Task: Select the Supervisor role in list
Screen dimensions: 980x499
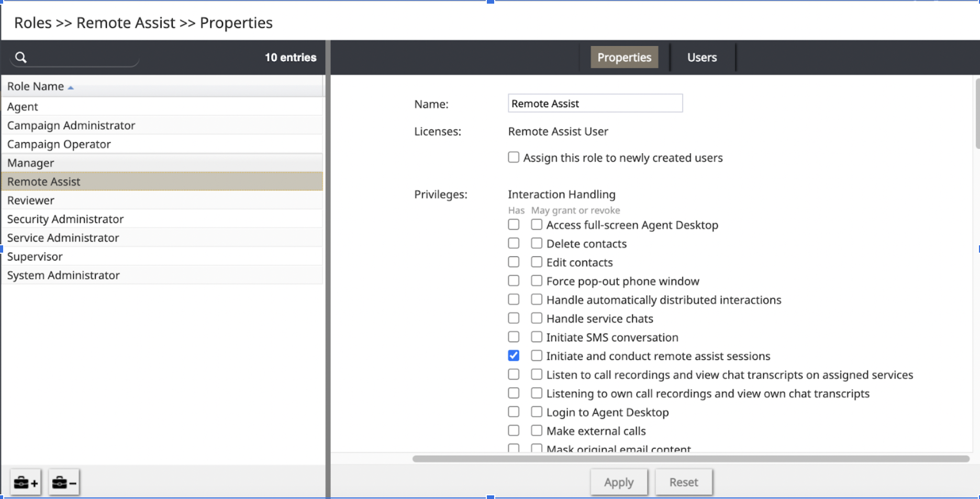Action: [x=35, y=256]
